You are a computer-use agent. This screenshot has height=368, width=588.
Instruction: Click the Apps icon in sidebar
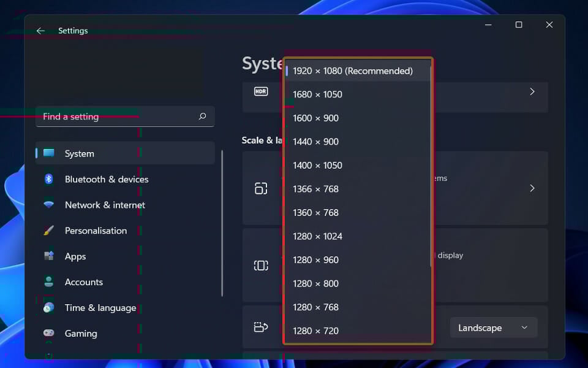click(49, 256)
